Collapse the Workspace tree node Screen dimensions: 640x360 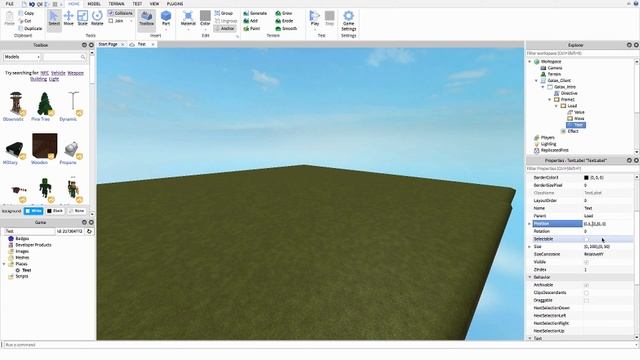pyautogui.click(x=530, y=62)
